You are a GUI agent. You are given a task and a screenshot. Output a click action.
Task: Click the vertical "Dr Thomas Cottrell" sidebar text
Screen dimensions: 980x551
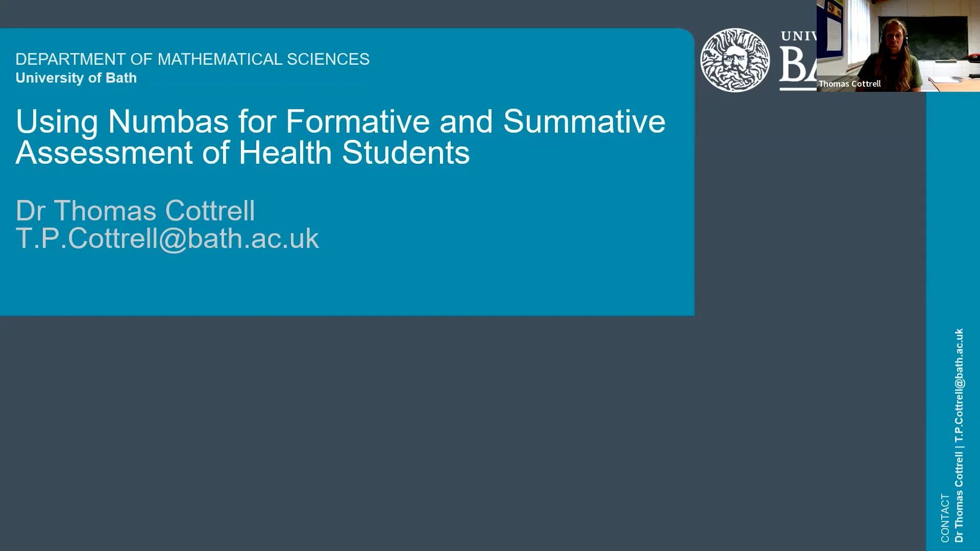click(959, 497)
